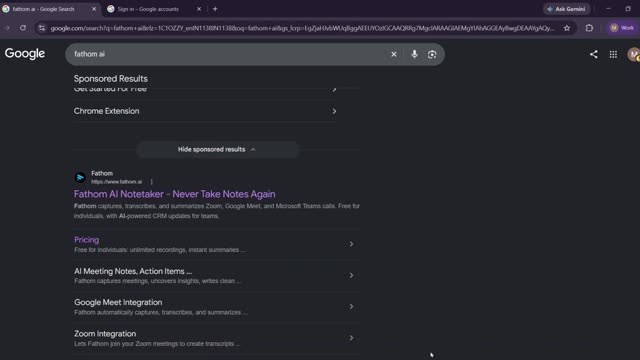
Task: Open Fathom AI Notetaker - Never Take Notes Again
Action: (x=174, y=194)
